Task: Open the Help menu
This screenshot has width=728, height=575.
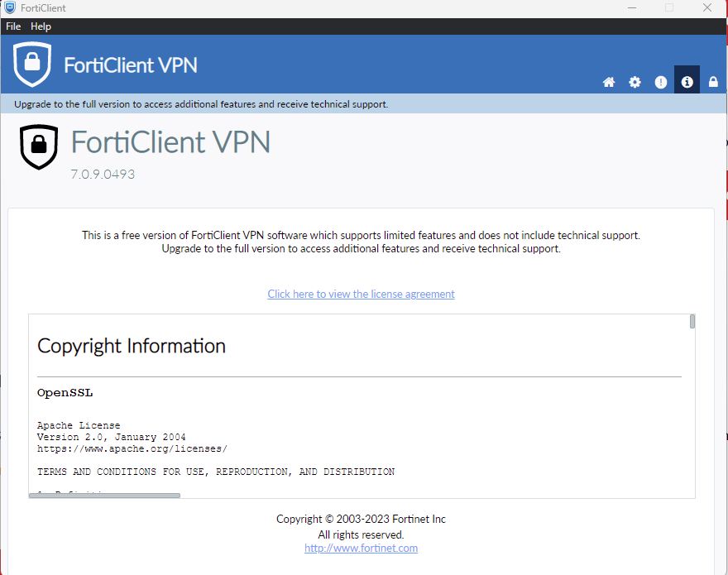Action: click(x=41, y=26)
